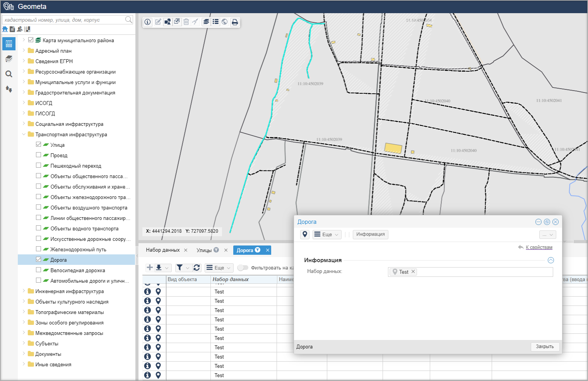Select the measurement compass tool
The height and width of the screenshot is (381, 588).
[x=195, y=22]
